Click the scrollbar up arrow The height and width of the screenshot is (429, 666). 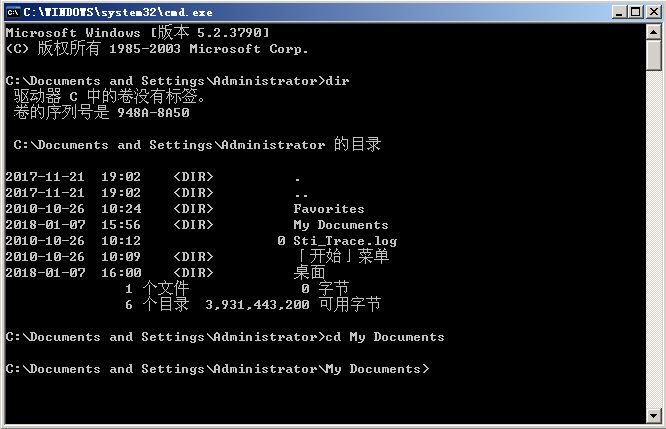point(653,31)
